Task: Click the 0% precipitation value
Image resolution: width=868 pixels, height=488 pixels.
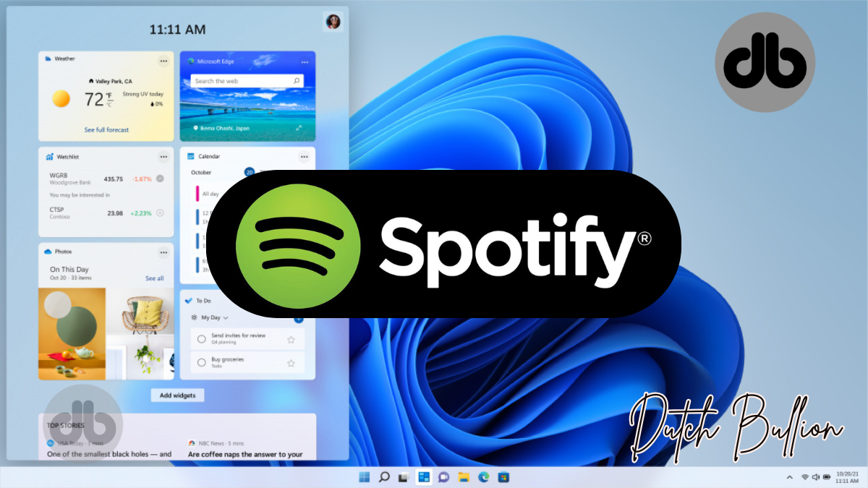Action: click(x=156, y=104)
